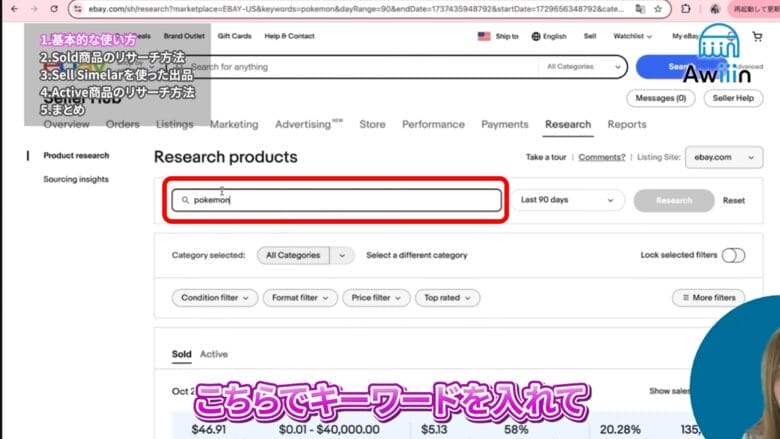Click the Help & Contact link
This screenshot has width=780, height=439.
pyautogui.click(x=289, y=36)
